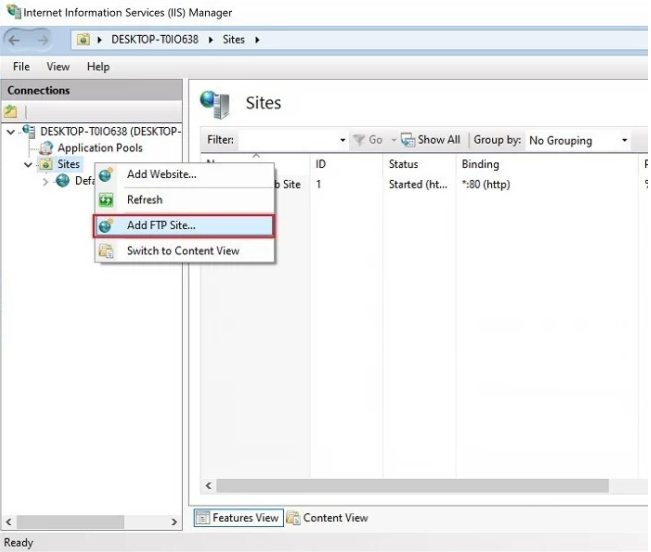Choose Add Website... from context menu
This screenshot has width=651, height=552.
pos(184,175)
